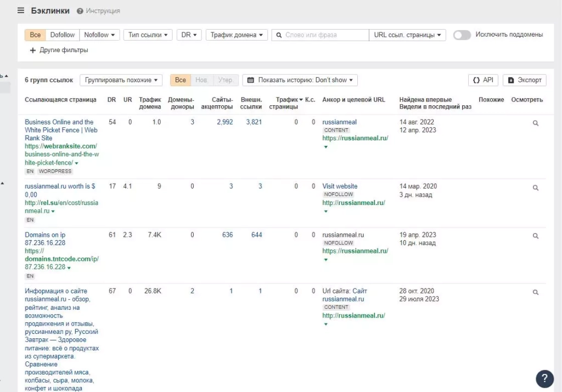Select the Dofollow filter tab
This screenshot has height=392, width=562.
[63, 35]
